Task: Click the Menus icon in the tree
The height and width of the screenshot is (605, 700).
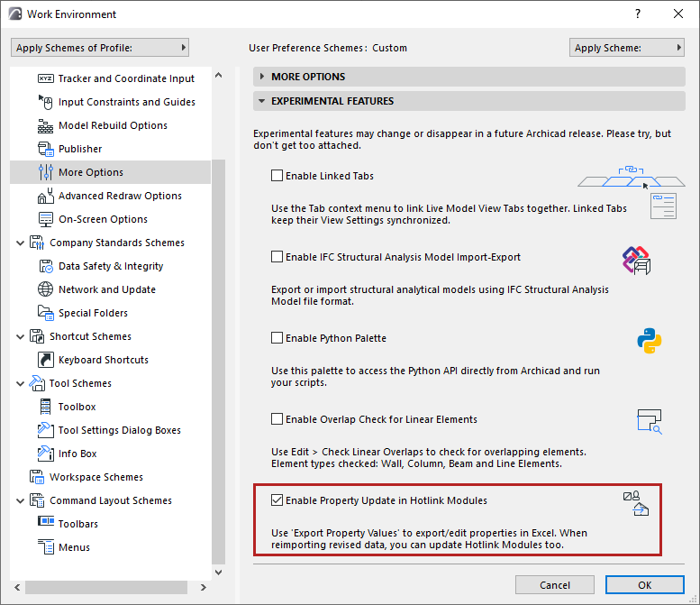Action: click(46, 547)
